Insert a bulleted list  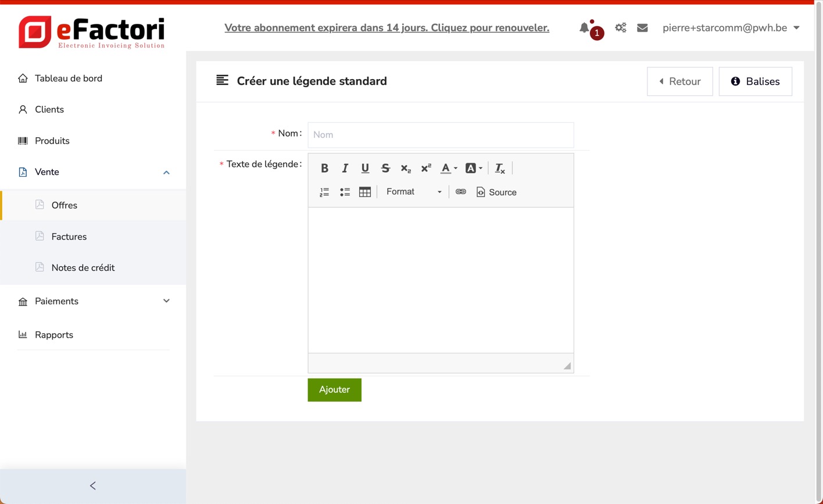pyautogui.click(x=345, y=192)
